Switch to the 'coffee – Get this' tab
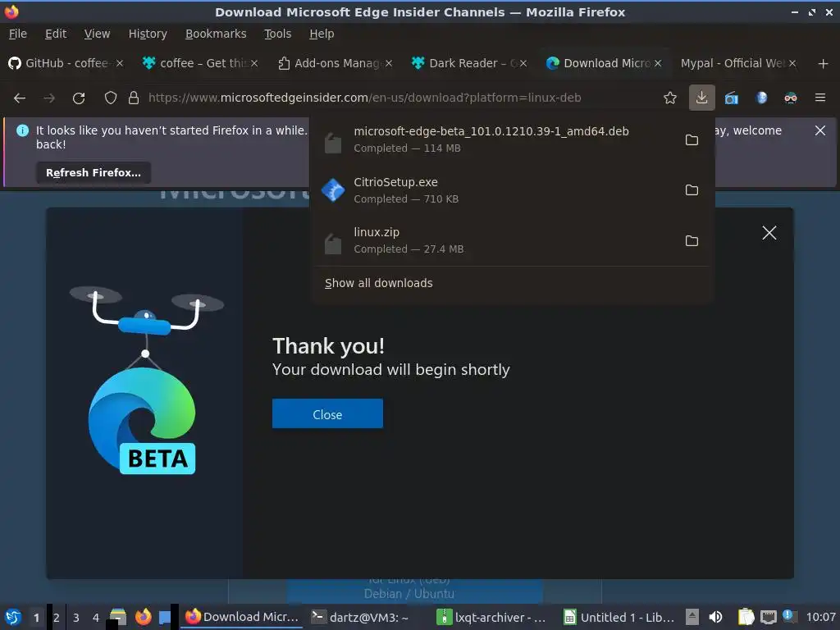Image resolution: width=840 pixels, height=630 pixels. tap(200, 63)
